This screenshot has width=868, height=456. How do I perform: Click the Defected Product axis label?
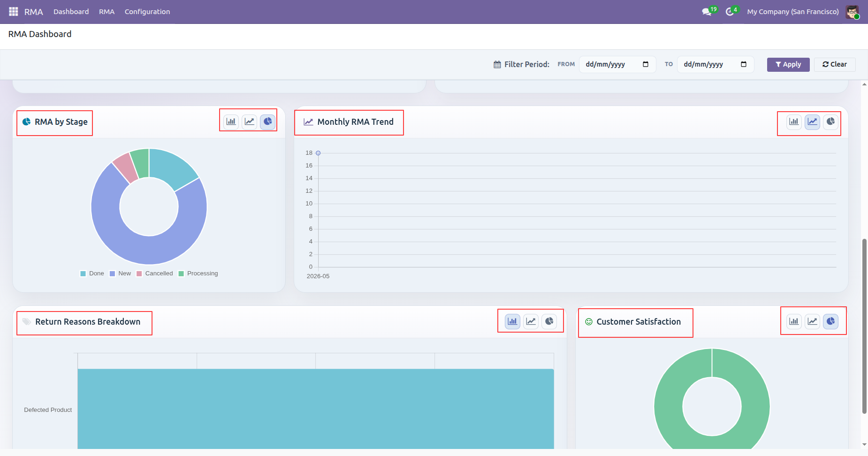[x=48, y=410]
